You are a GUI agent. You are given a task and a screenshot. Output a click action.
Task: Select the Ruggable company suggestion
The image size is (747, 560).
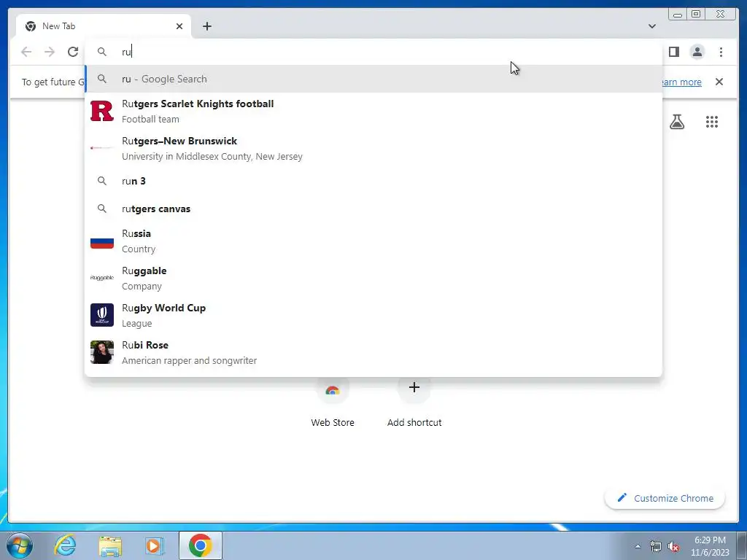click(x=373, y=278)
